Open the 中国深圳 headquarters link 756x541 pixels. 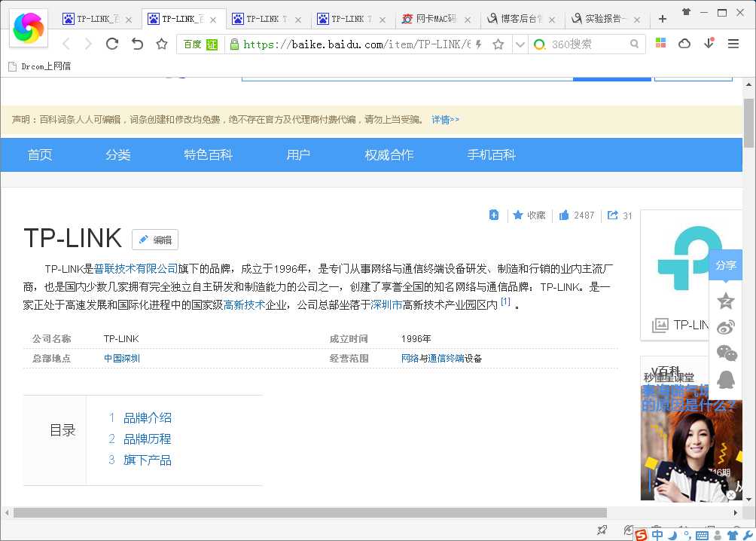(x=121, y=359)
